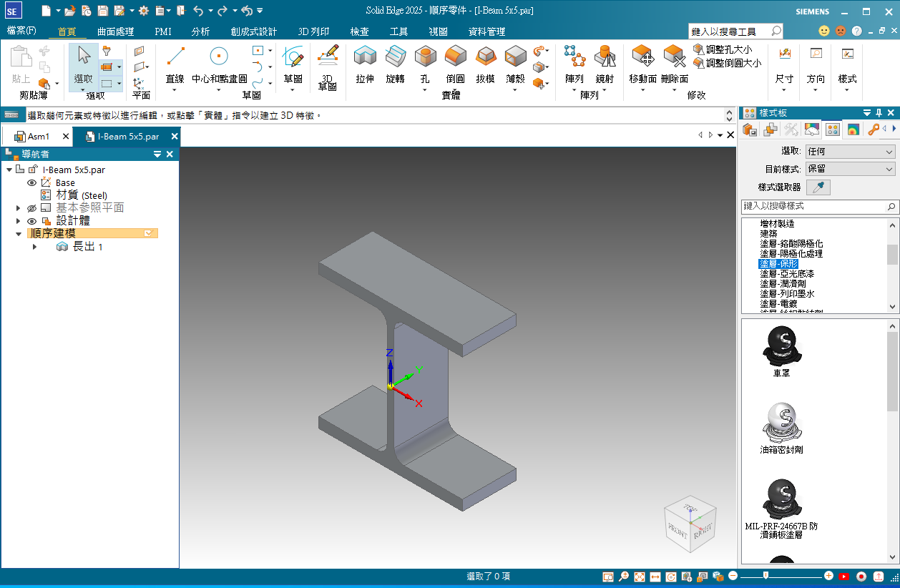Select 塗層-電鍍 in style category list

point(778,304)
